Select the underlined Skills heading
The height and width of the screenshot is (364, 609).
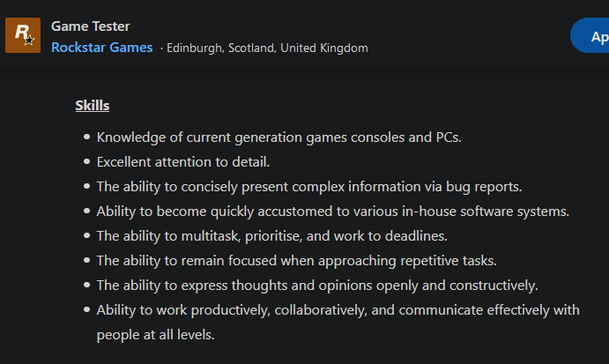point(93,106)
